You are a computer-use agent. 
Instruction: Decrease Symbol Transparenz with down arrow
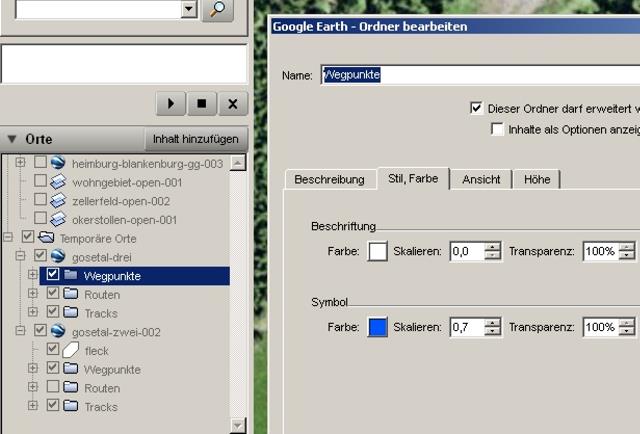click(x=627, y=332)
